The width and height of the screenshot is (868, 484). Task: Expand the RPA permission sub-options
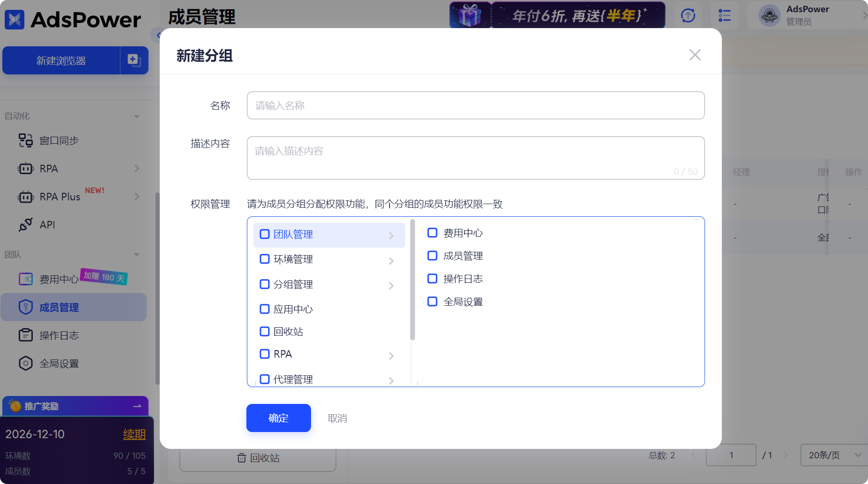(x=392, y=356)
